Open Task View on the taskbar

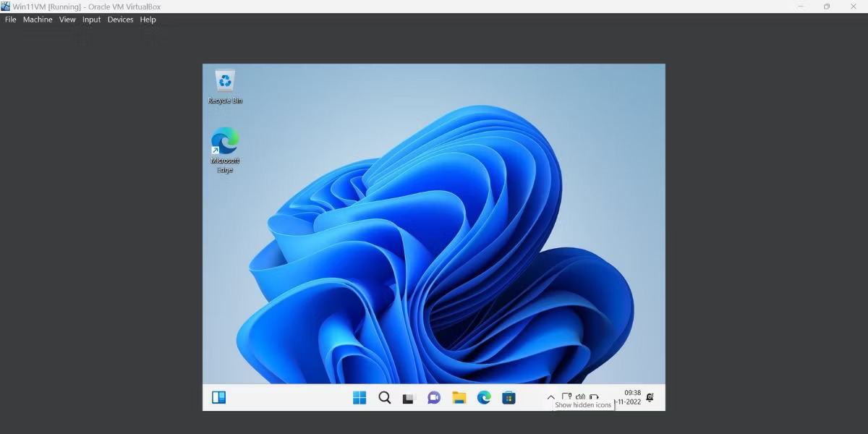[x=409, y=397]
